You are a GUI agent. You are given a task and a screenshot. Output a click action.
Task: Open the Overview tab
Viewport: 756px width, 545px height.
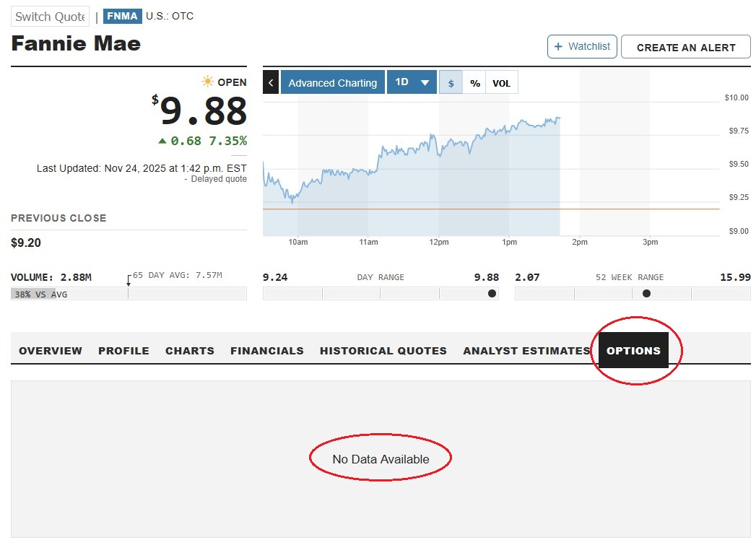51,351
